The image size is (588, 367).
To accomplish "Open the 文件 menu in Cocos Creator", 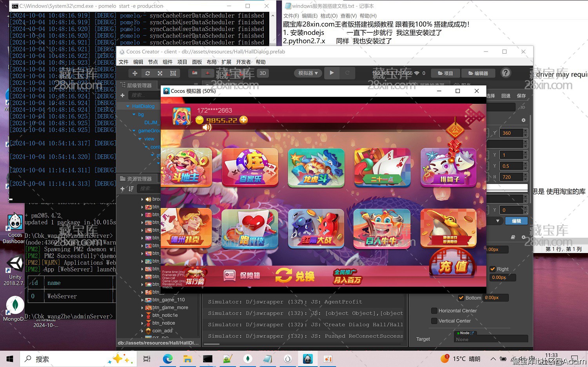I will [123, 61].
